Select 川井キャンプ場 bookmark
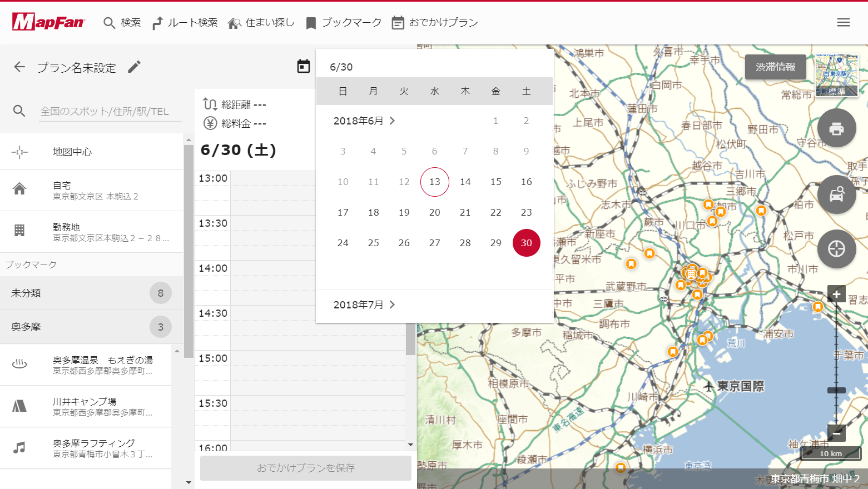This screenshot has width=868, height=489. [86, 407]
